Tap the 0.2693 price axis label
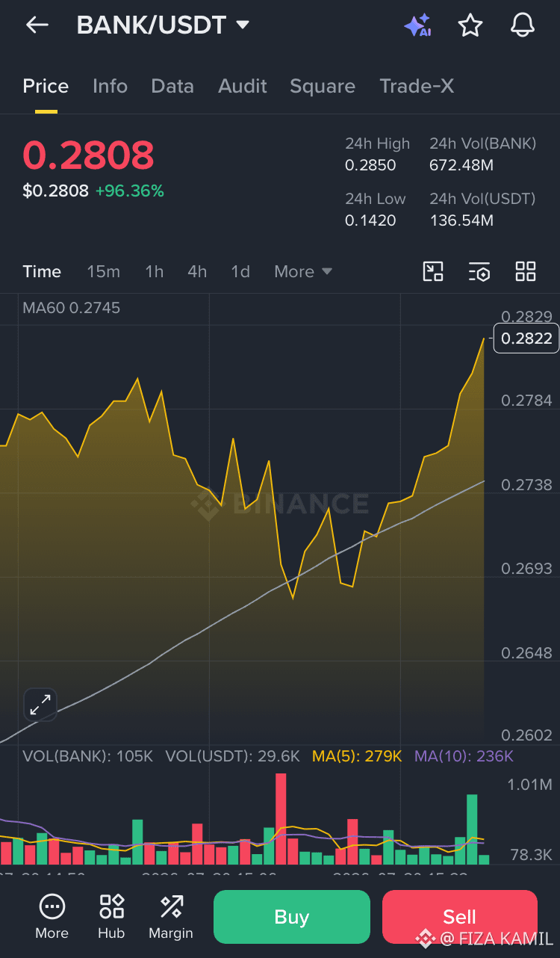The image size is (560, 958). click(527, 569)
